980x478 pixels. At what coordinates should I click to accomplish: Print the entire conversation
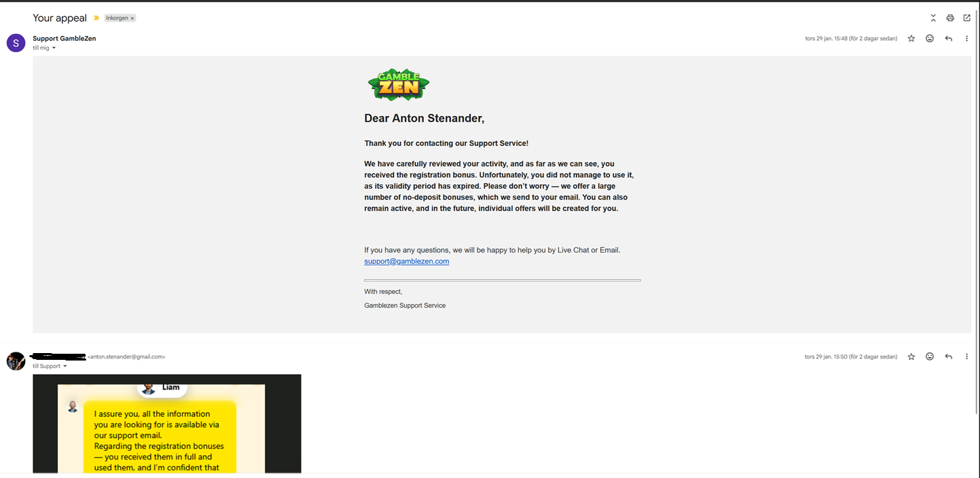[950, 18]
